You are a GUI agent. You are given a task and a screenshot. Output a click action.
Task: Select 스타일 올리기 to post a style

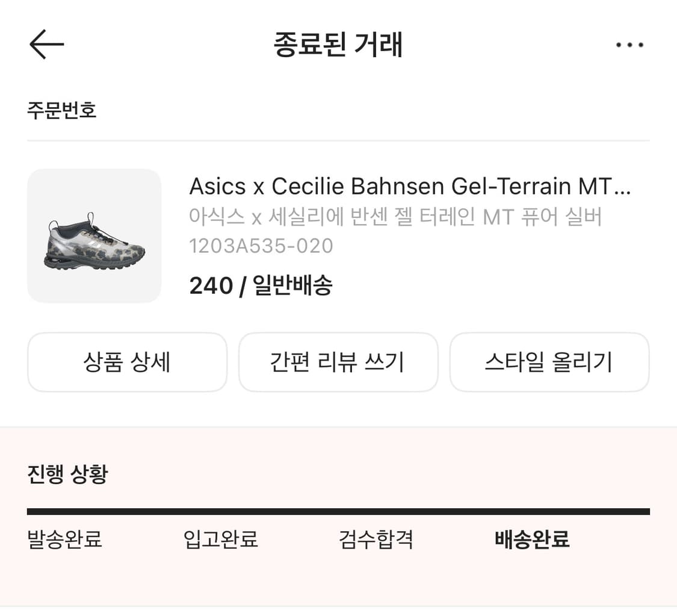click(x=549, y=362)
